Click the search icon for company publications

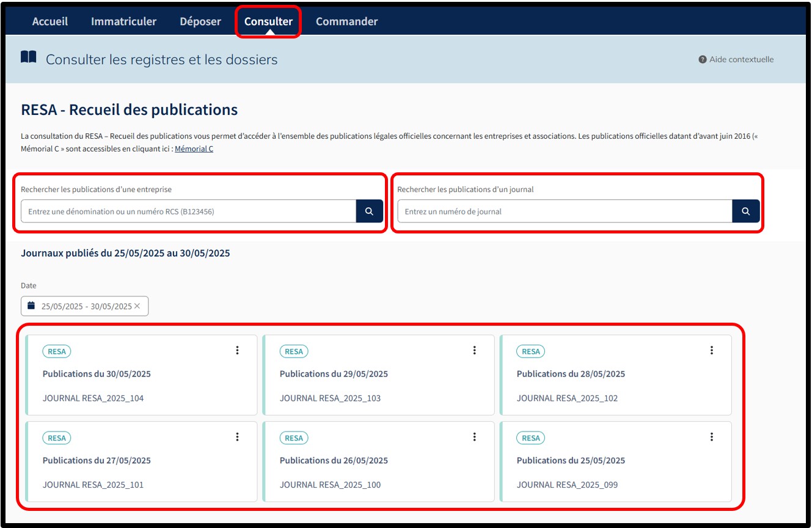tap(369, 211)
